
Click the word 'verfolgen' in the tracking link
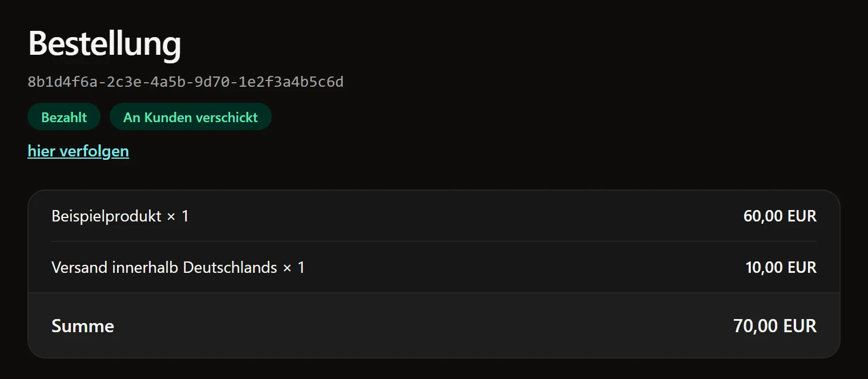(x=94, y=151)
